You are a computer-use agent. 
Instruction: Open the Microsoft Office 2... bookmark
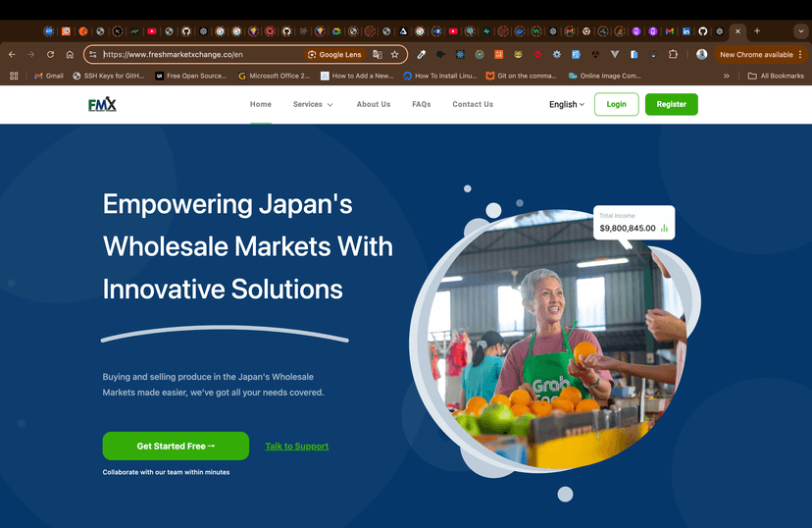pyautogui.click(x=274, y=76)
